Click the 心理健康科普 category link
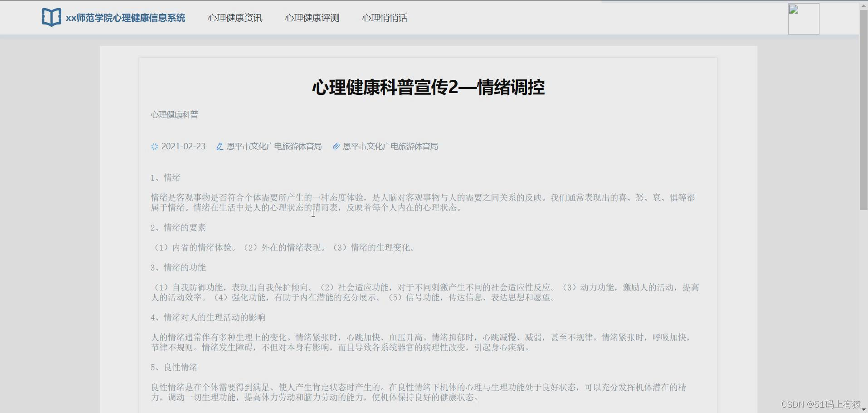Image resolution: width=868 pixels, height=413 pixels. tap(174, 114)
